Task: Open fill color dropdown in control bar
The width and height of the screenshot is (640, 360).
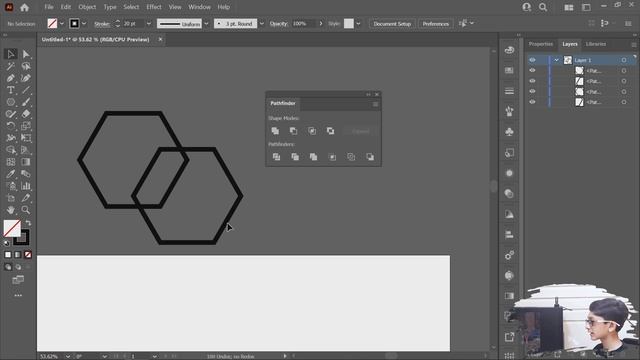Action: tap(62, 24)
